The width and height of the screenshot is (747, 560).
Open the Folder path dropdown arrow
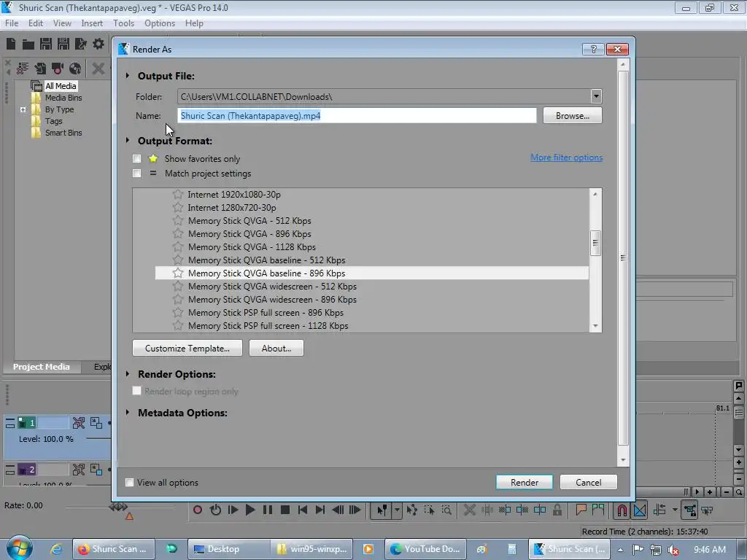coord(596,97)
